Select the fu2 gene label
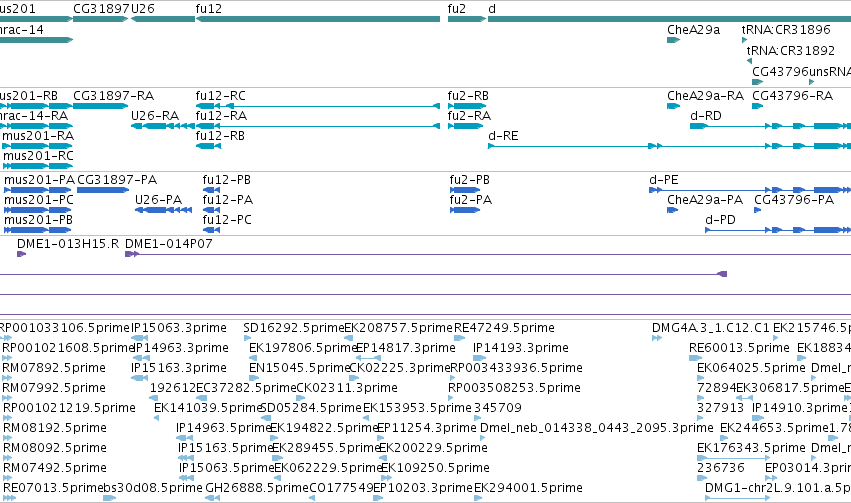The height and width of the screenshot is (503, 851). (456, 9)
